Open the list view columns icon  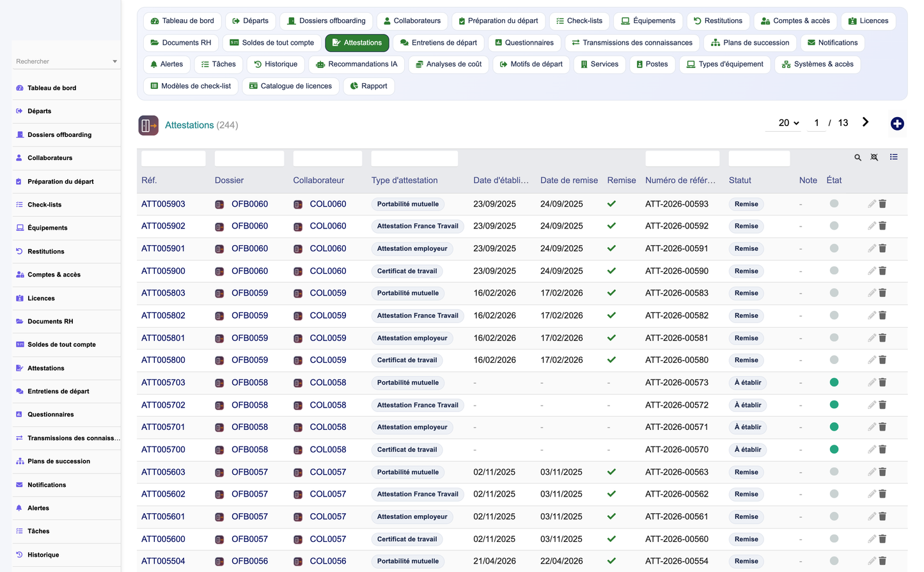(893, 157)
